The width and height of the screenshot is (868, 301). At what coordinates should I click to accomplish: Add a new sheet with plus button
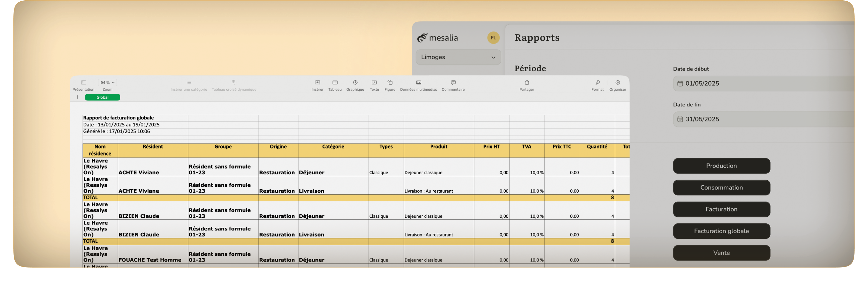point(77,97)
